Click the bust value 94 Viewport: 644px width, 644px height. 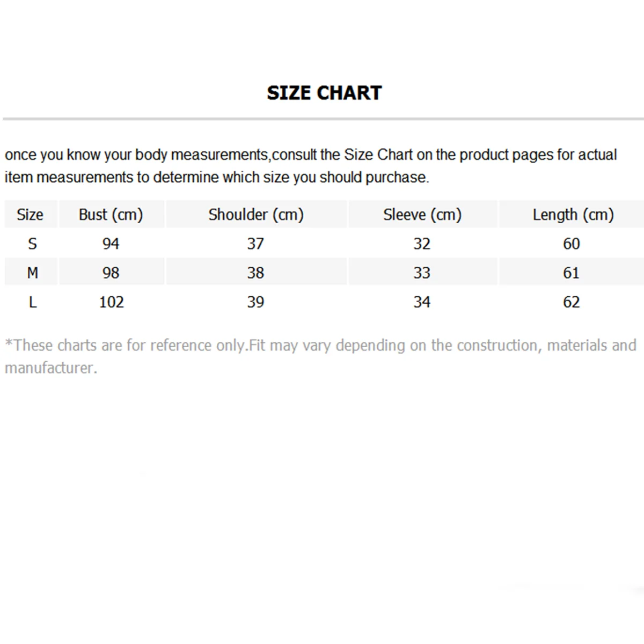[111, 244]
